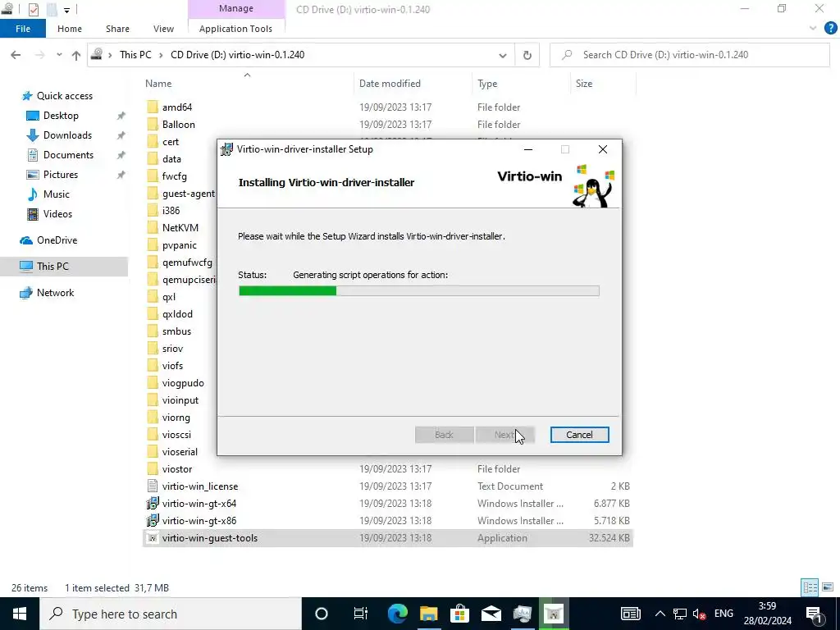Select the virtio-win-guest-tools application icon
This screenshot has width=840, height=630.
153,538
